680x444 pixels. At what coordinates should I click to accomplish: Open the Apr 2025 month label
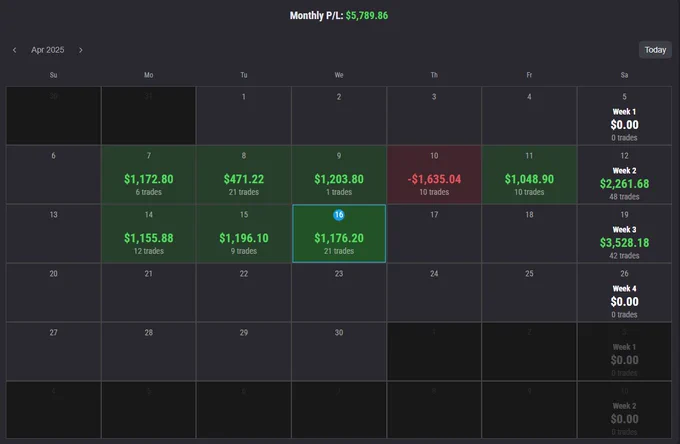48,50
